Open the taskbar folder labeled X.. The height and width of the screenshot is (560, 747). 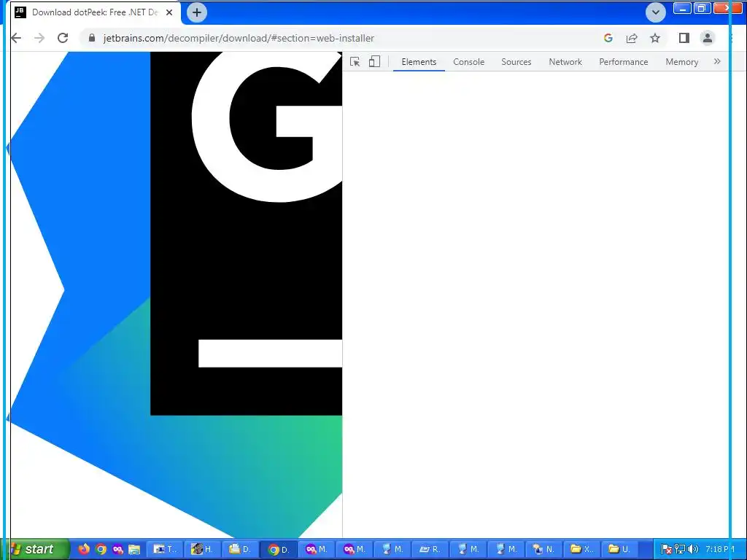click(581, 549)
